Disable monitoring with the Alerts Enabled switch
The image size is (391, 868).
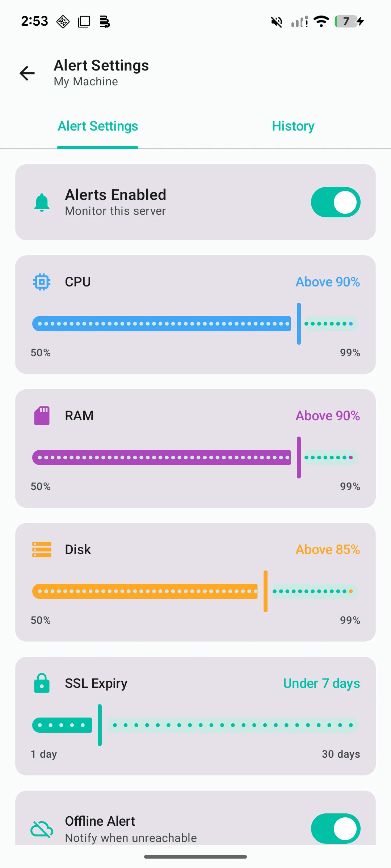336,202
